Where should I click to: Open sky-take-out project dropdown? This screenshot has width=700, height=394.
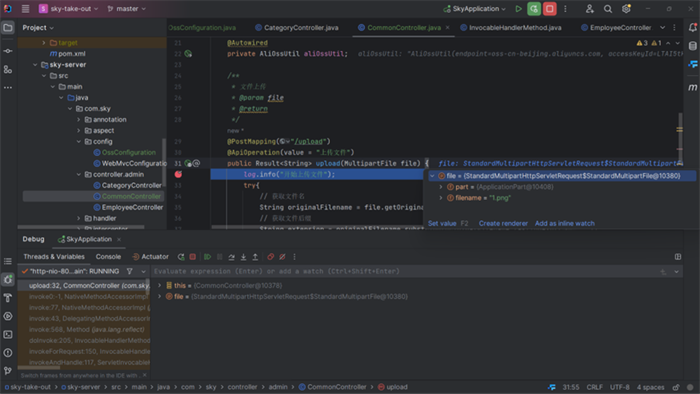(x=69, y=9)
